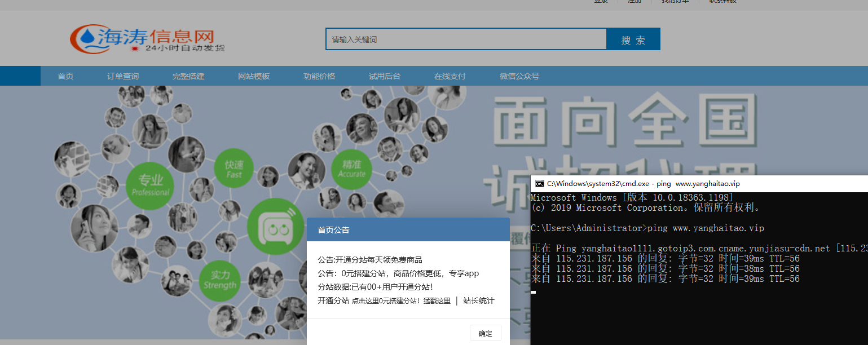
Task: Open the 站长统计 link in announcement
Action: (478, 301)
